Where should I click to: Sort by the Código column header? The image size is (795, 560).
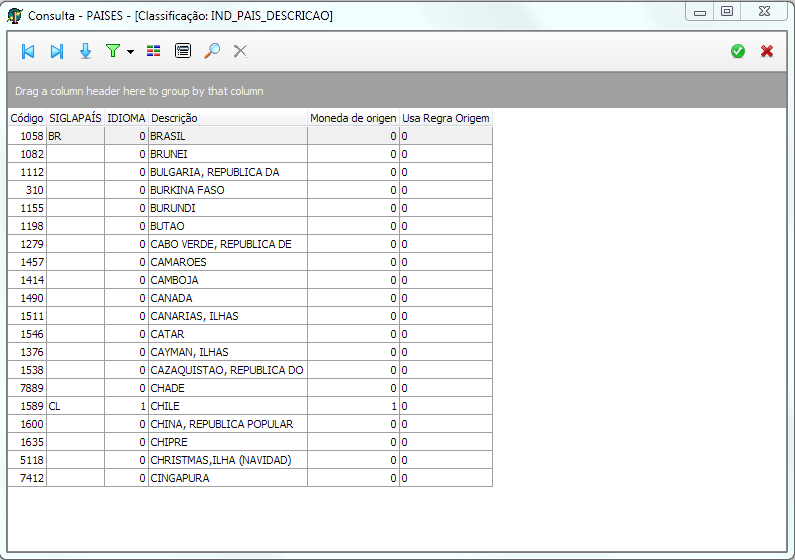[x=26, y=118]
